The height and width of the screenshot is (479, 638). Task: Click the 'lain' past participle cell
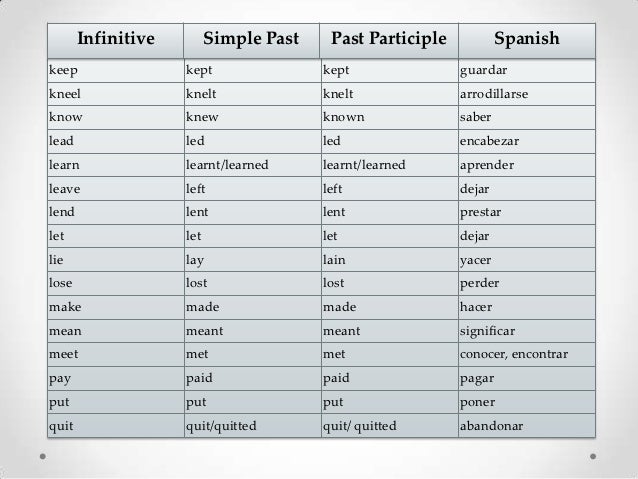pos(389,260)
